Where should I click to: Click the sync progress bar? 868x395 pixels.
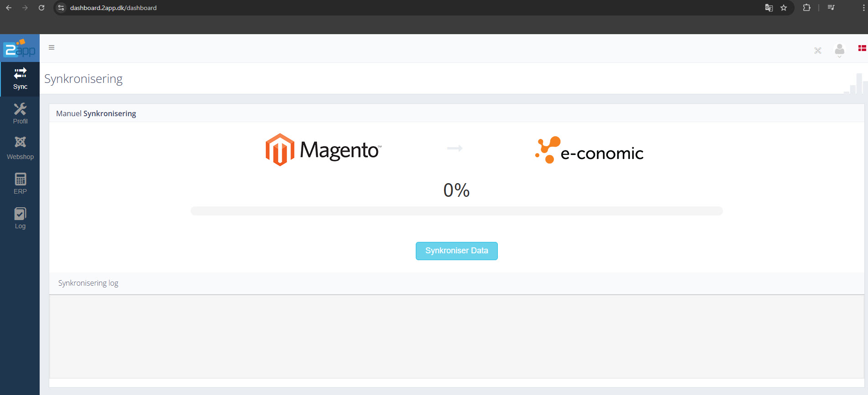click(456, 211)
